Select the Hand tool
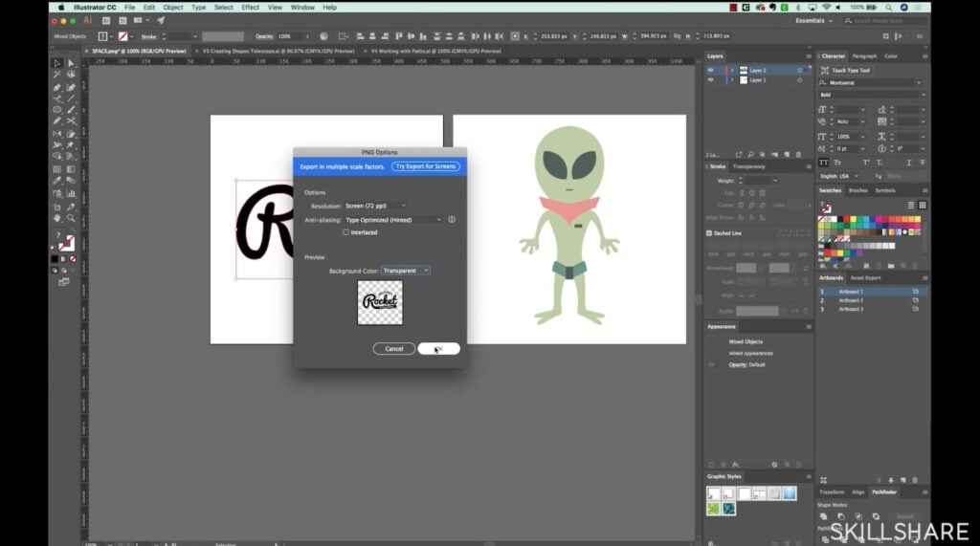 point(56,218)
